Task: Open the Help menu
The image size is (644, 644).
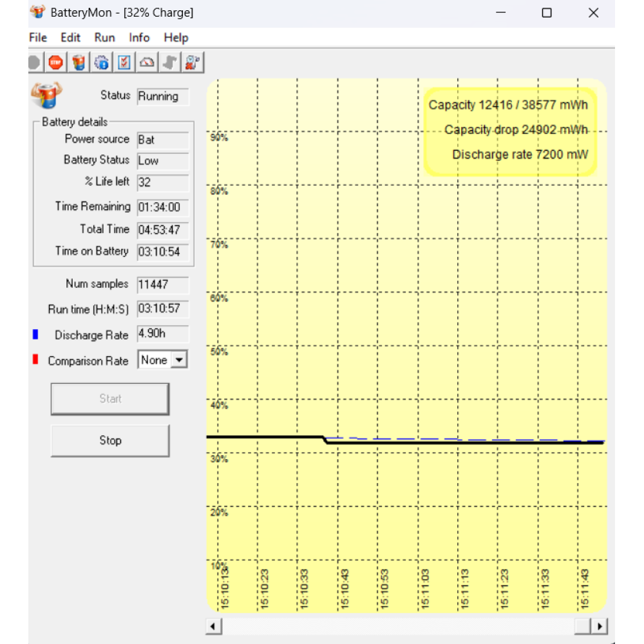Action: point(176,38)
